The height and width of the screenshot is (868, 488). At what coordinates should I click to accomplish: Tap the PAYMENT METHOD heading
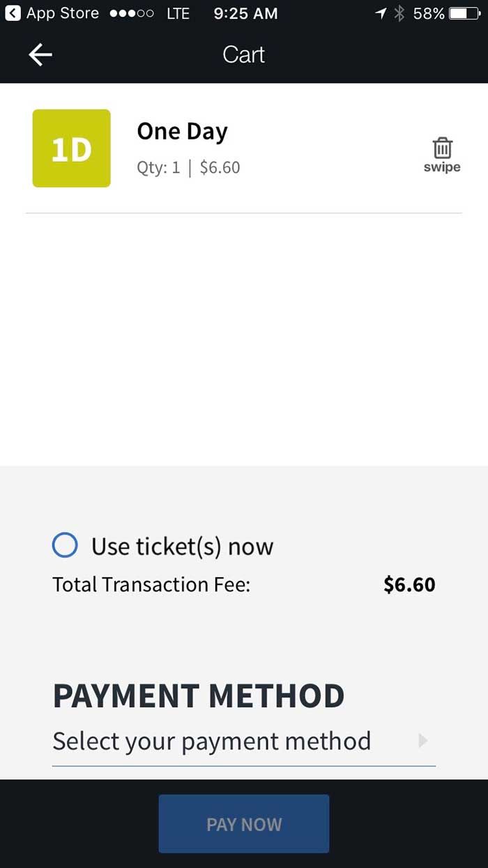pyautogui.click(x=199, y=695)
